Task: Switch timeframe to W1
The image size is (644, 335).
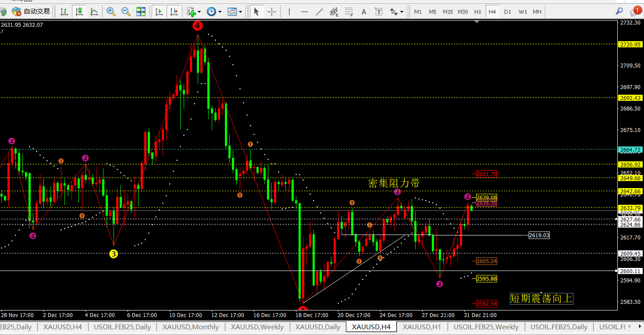Action: [x=523, y=12]
